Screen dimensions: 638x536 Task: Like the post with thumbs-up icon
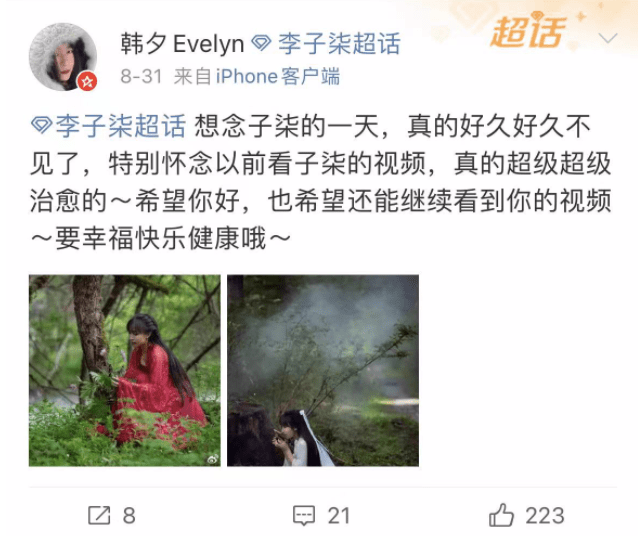pos(501,515)
